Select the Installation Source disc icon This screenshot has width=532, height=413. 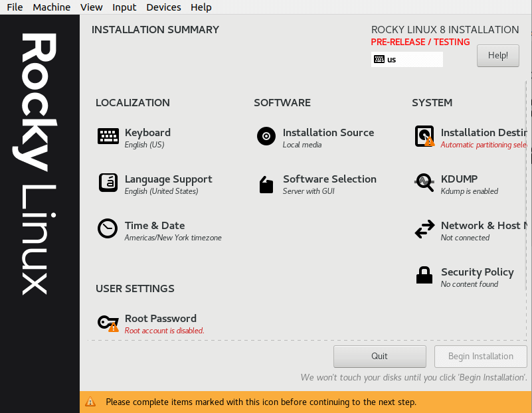(266, 136)
